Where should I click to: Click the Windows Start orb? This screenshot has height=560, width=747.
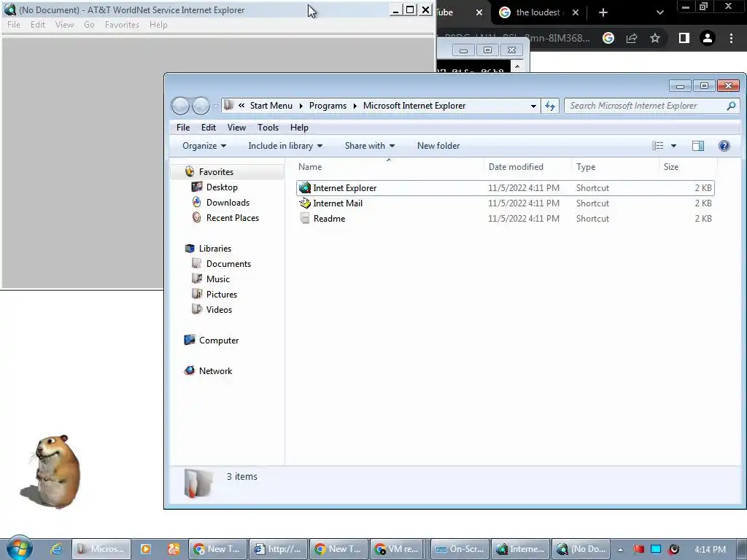pos(19,548)
